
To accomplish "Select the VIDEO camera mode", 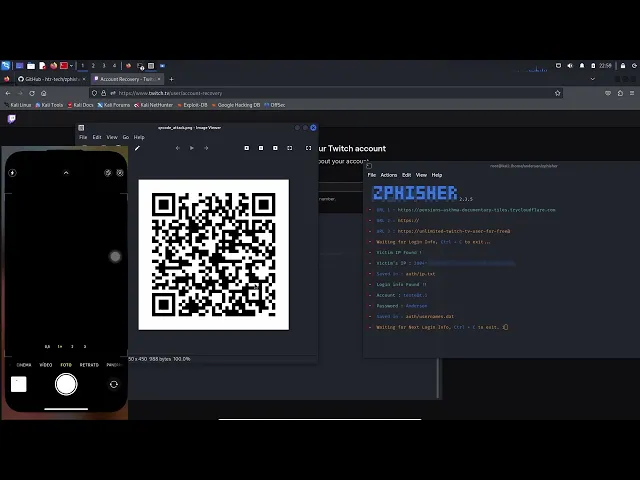I will pos(46,365).
